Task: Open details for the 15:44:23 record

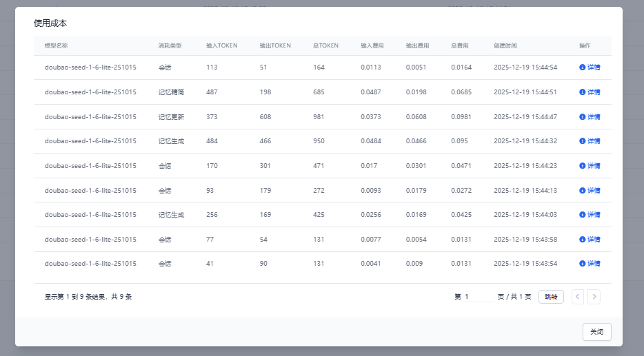Action: click(x=590, y=166)
